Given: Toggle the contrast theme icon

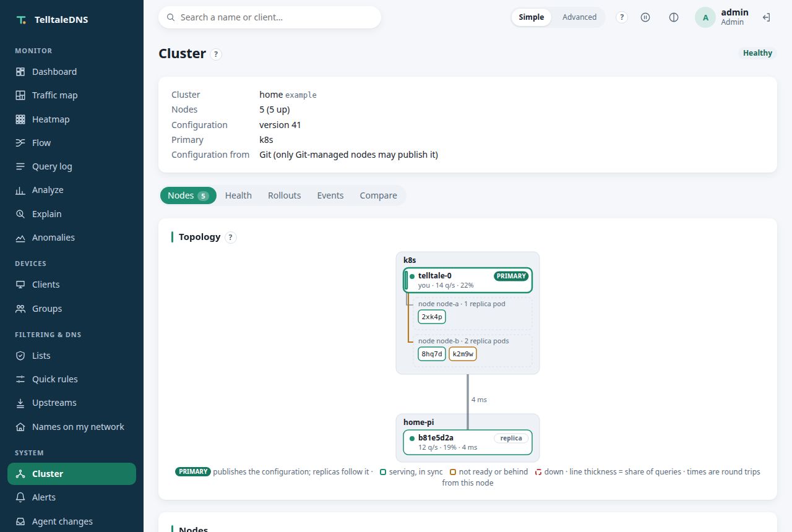Looking at the screenshot, I should (674, 17).
